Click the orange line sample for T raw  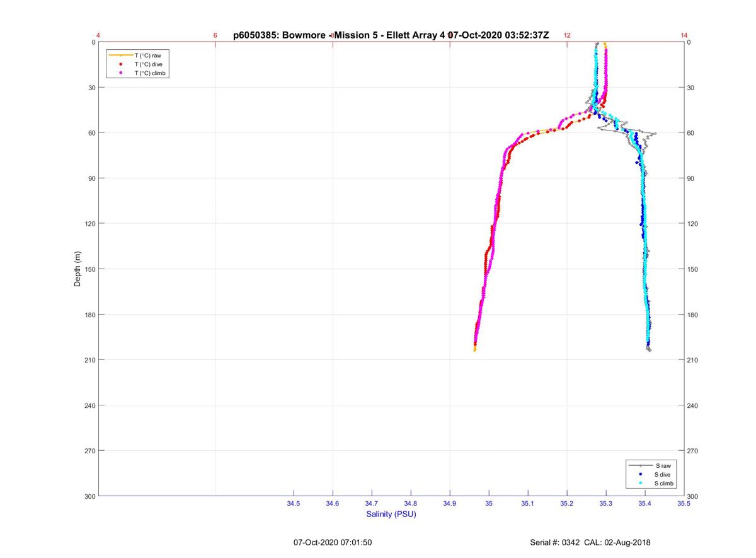click(x=120, y=55)
